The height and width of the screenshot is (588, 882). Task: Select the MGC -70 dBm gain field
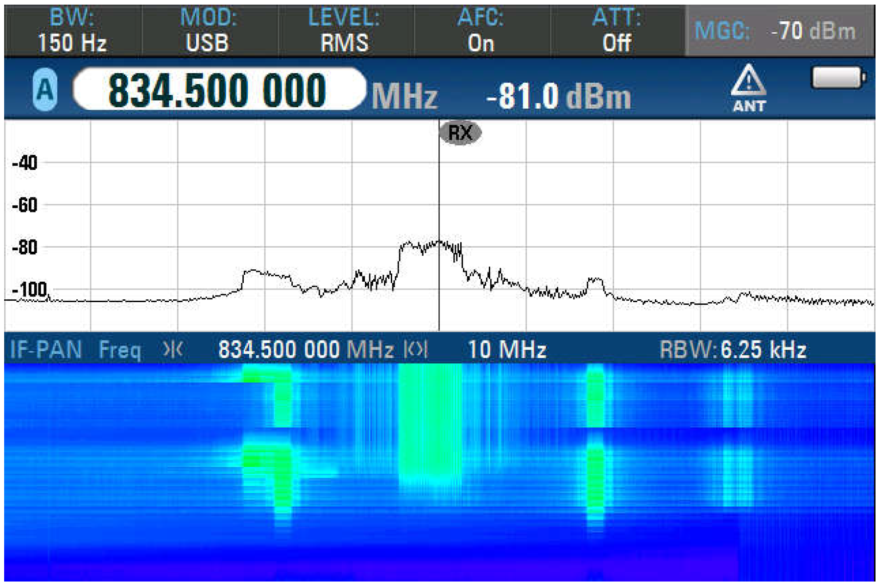pos(779,31)
